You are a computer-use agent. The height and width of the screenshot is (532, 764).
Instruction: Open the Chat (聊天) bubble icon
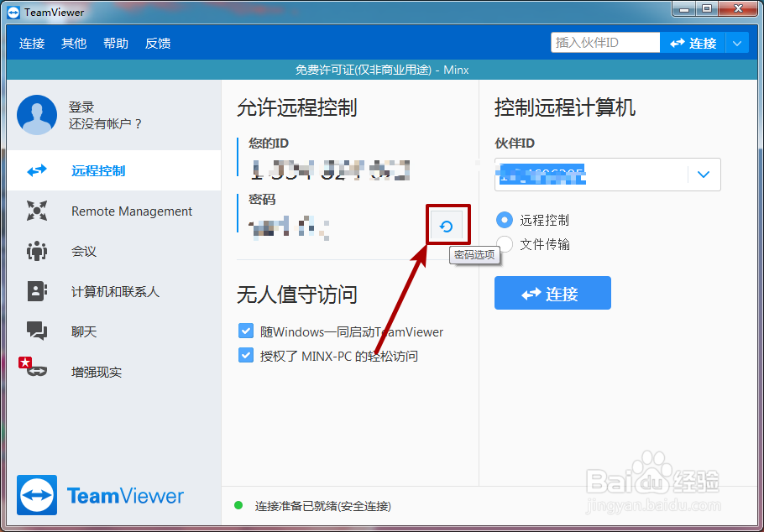tap(37, 331)
